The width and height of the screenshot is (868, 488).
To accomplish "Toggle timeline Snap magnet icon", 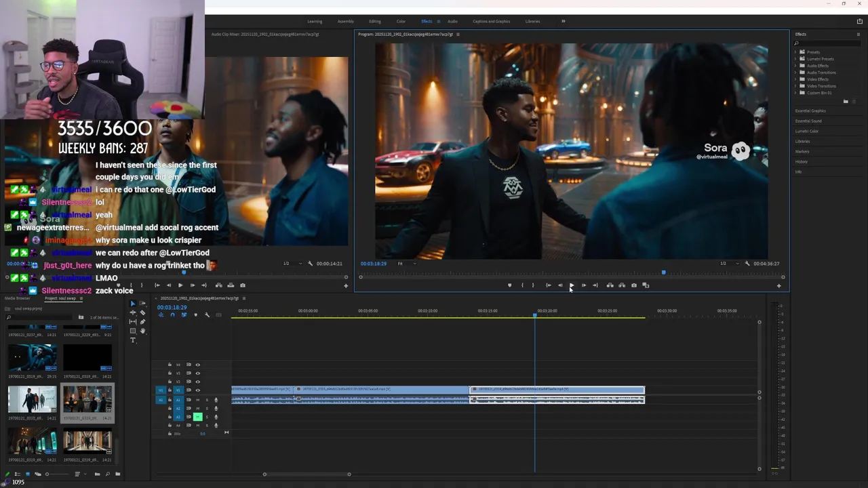I will [x=172, y=314].
